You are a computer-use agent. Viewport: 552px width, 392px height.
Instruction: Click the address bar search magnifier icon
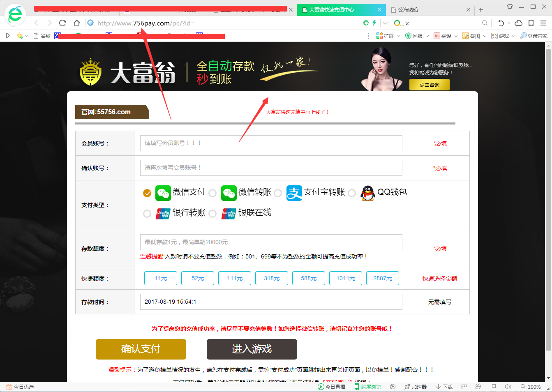tap(485, 23)
